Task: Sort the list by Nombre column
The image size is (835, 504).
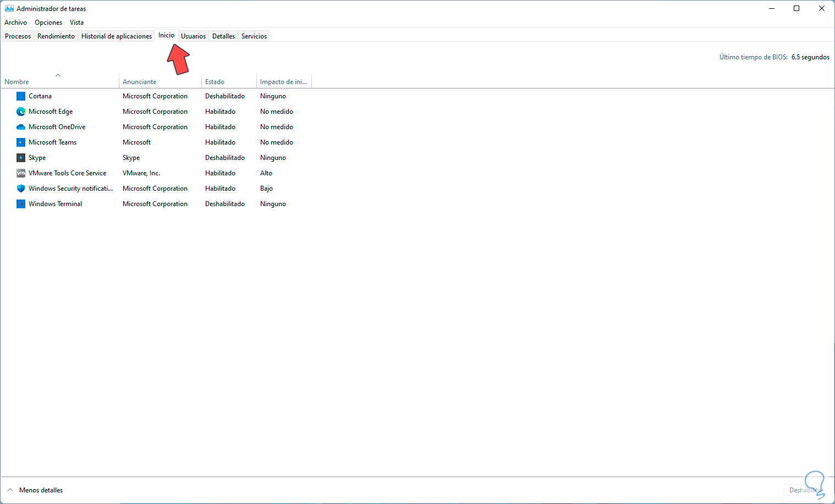Action: point(60,82)
